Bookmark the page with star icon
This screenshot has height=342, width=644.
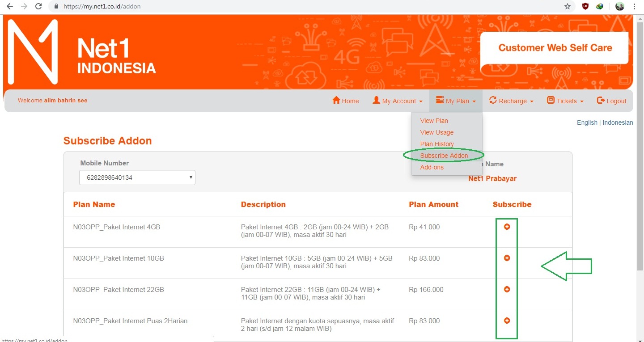pos(568,6)
